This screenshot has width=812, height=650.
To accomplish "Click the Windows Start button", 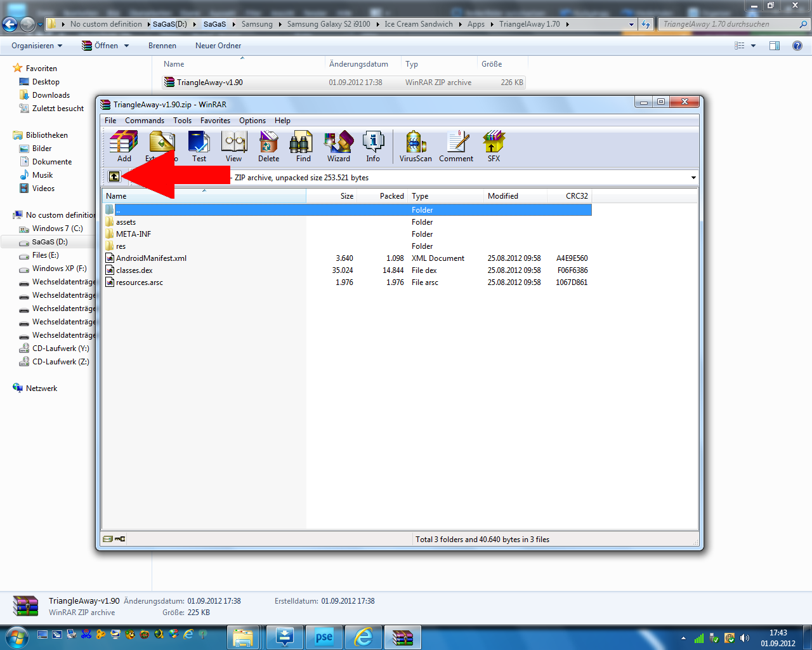I will click(x=16, y=636).
